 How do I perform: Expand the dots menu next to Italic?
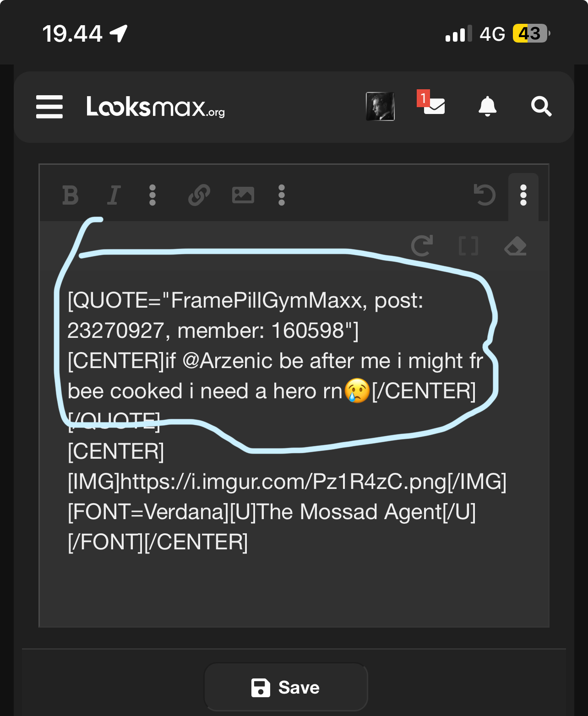pyautogui.click(x=152, y=195)
